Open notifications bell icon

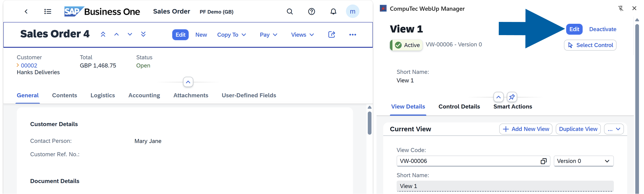pos(333,11)
